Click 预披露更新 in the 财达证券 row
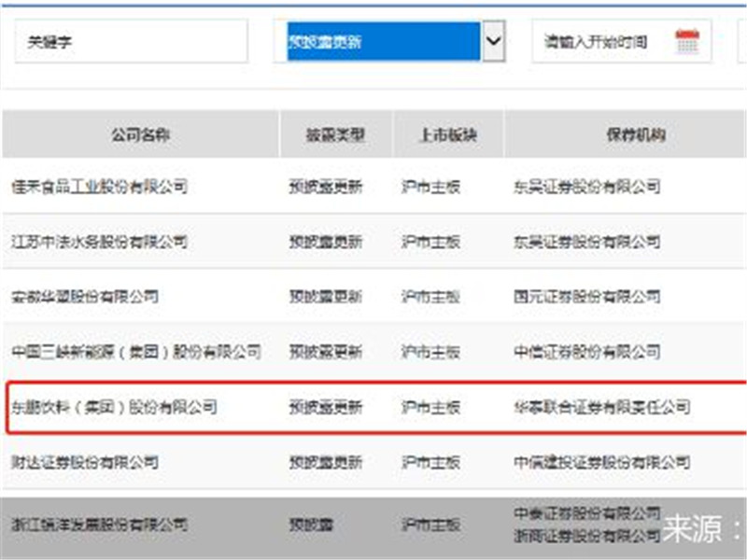The width and height of the screenshot is (747, 560). pos(326,462)
